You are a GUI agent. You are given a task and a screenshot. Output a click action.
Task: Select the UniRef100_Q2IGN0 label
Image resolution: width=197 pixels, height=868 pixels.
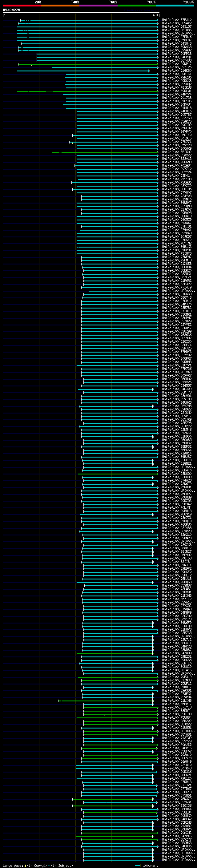(177, 412)
